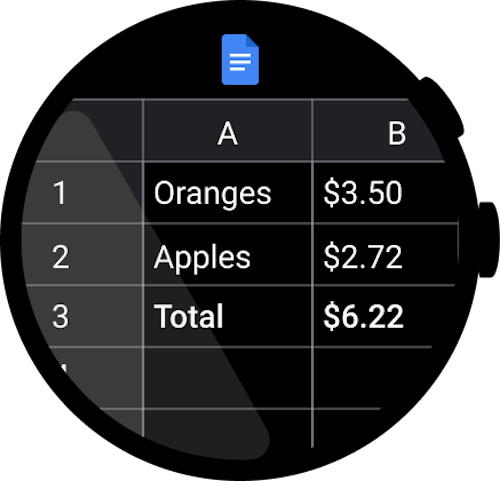Screen dimensions: 500x481
Task: Click the Apples cell
Action: (x=228, y=255)
